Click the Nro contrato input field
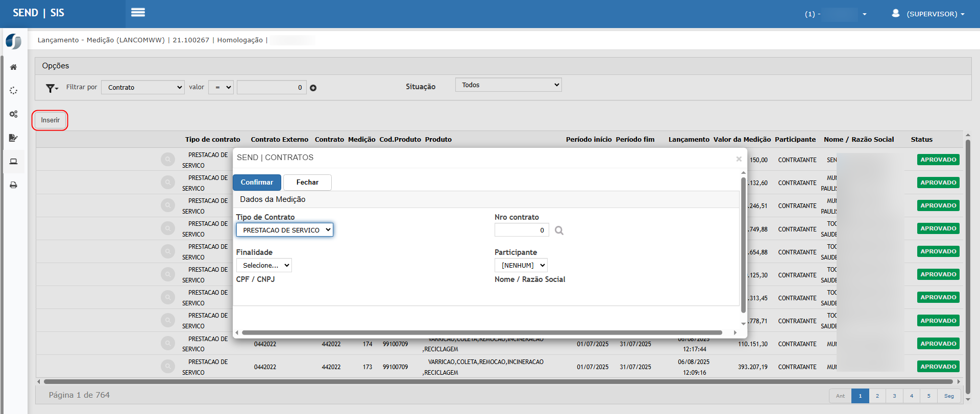Viewport: 980px width, 414px height. click(x=521, y=230)
